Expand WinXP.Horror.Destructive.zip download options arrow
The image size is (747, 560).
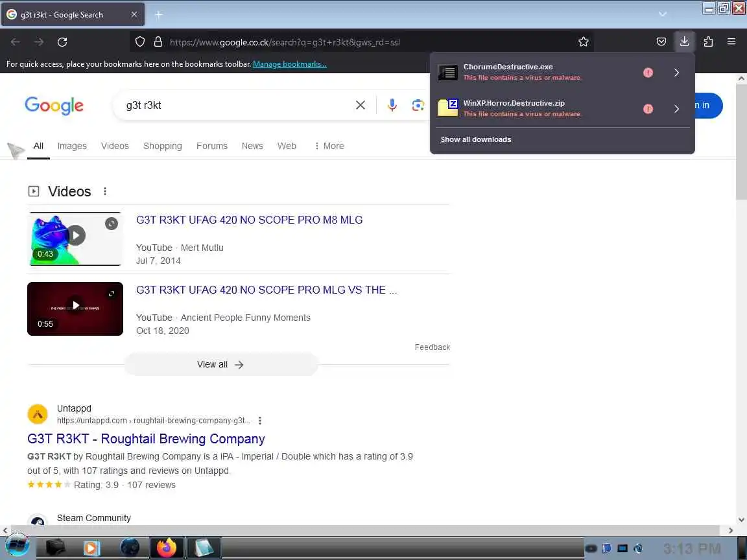pos(676,109)
